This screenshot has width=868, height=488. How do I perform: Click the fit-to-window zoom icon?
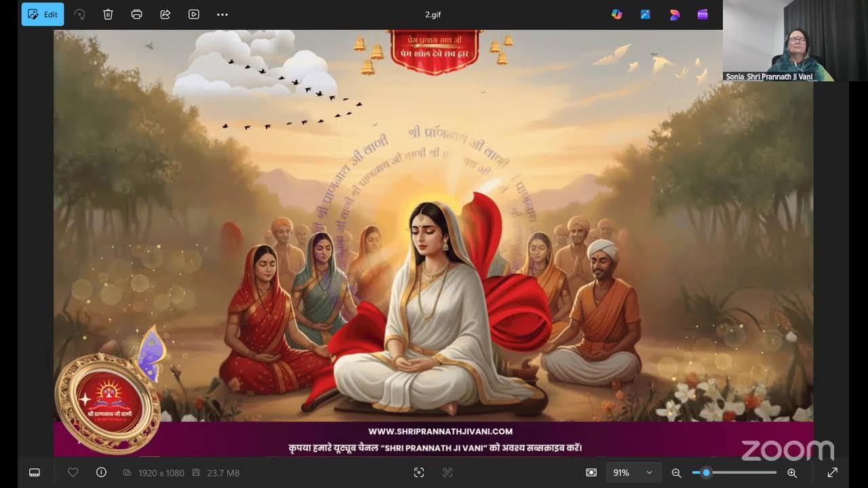[591, 472]
